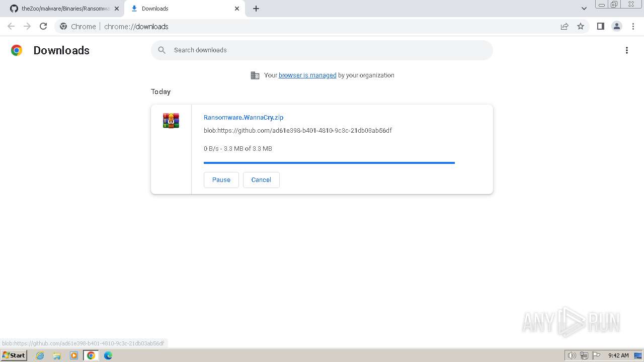Click the Chrome site info icon

click(63, 27)
